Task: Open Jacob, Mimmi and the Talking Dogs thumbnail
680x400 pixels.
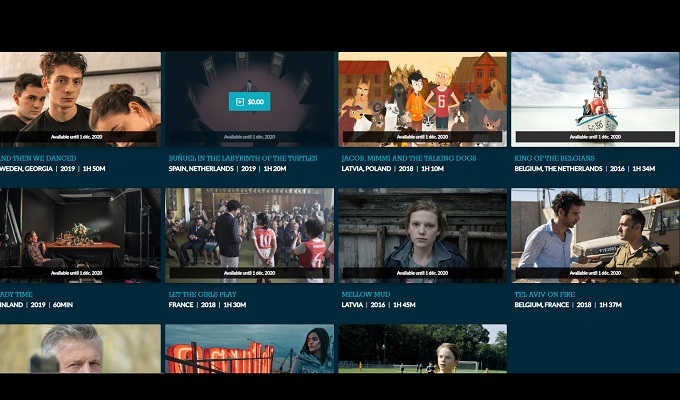Action: pos(422,99)
